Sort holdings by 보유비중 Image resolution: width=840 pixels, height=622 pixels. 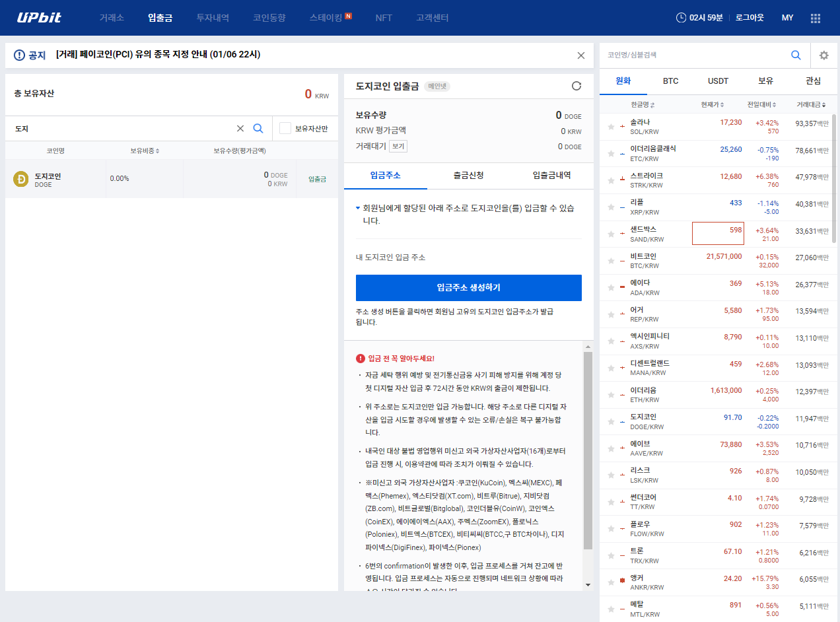pos(145,151)
